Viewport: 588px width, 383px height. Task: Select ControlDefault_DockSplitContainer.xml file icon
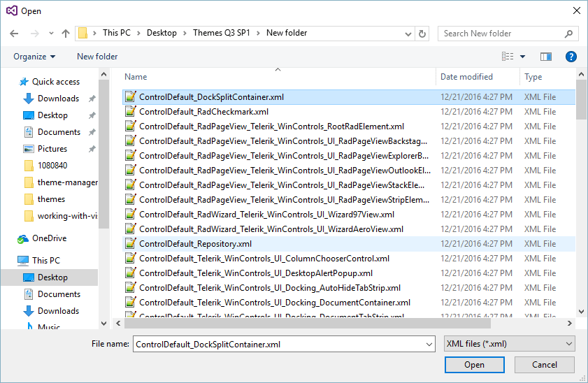pyautogui.click(x=130, y=96)
